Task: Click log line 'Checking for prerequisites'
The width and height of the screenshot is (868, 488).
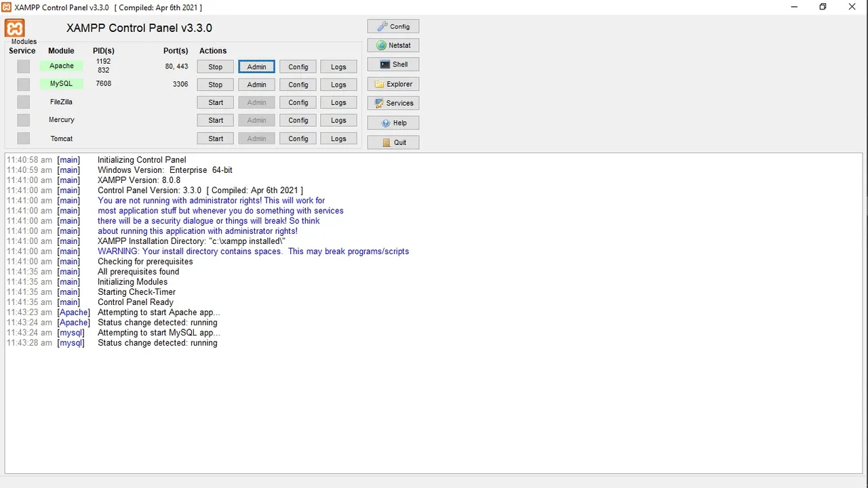Action: 145,262
